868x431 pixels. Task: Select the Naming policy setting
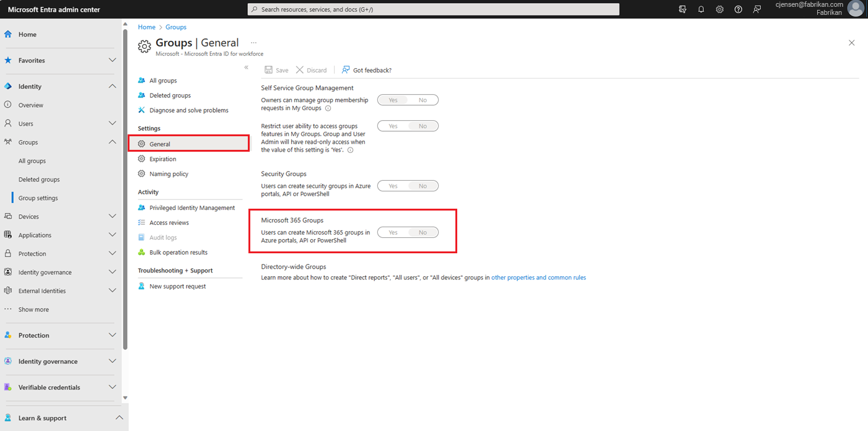(x=169, y=173)
